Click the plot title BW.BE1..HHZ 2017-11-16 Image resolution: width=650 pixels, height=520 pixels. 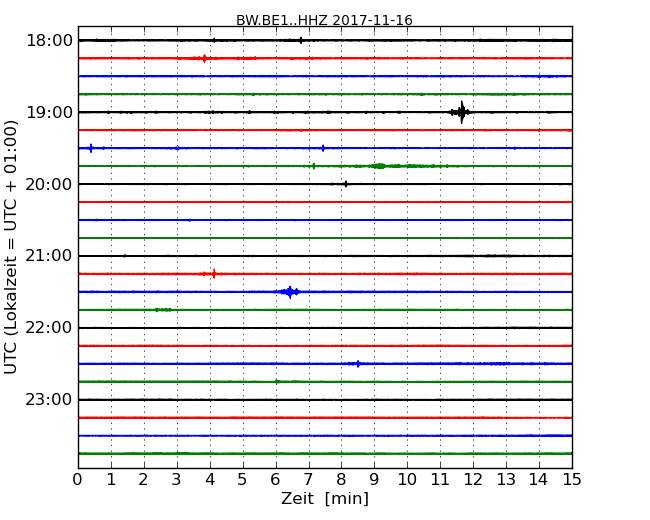pyautogui.click(x=324, y=20)
